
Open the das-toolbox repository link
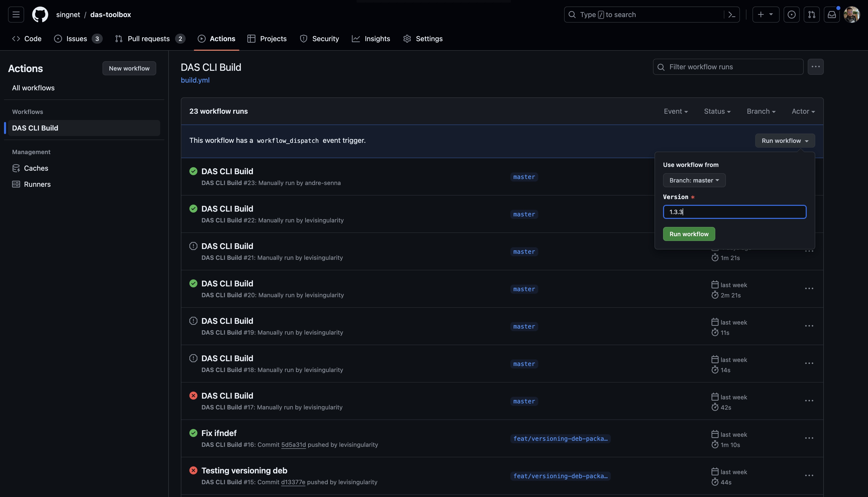pyautogui.click(x=111, y=15)
